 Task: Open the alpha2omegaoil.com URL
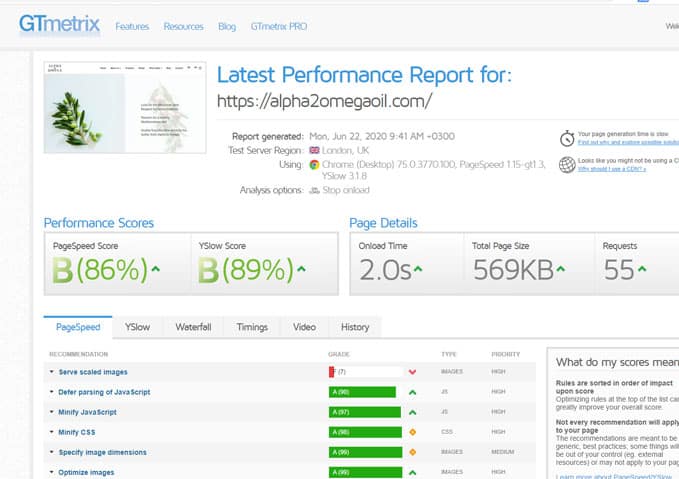(x=324, y=101)
